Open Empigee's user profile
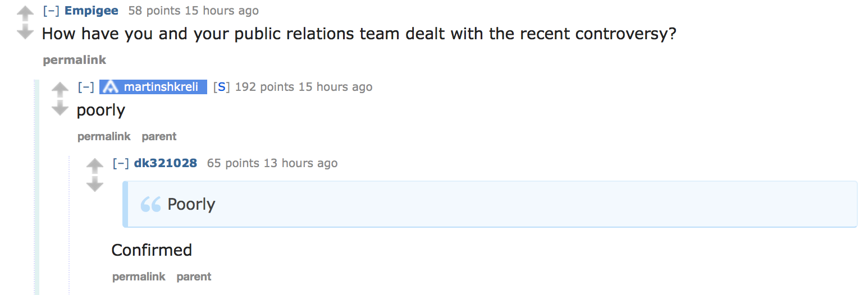The height and width of the screenshot is (295, 868). tap(92, 11)
